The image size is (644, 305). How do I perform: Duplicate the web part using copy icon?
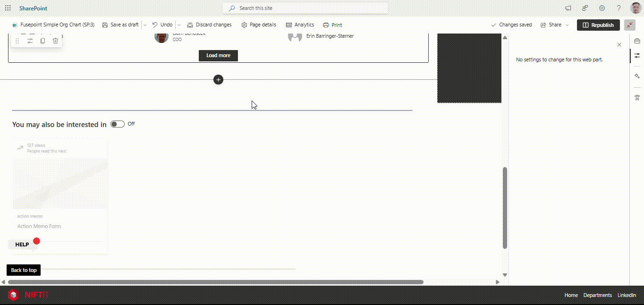(x=42, y=41)
